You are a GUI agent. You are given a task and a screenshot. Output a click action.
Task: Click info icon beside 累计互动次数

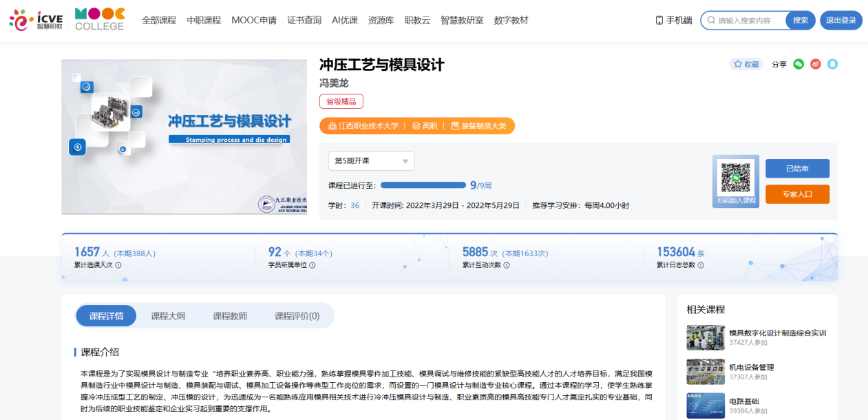[507, 265]
